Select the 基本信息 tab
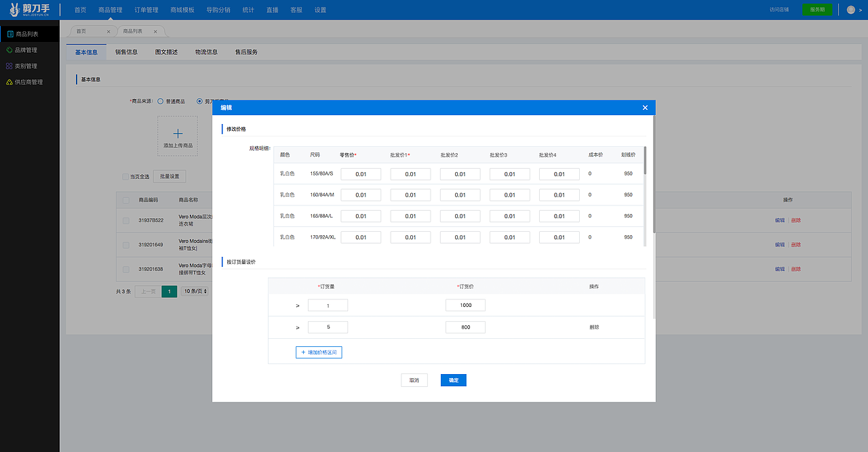 (86, 52)
